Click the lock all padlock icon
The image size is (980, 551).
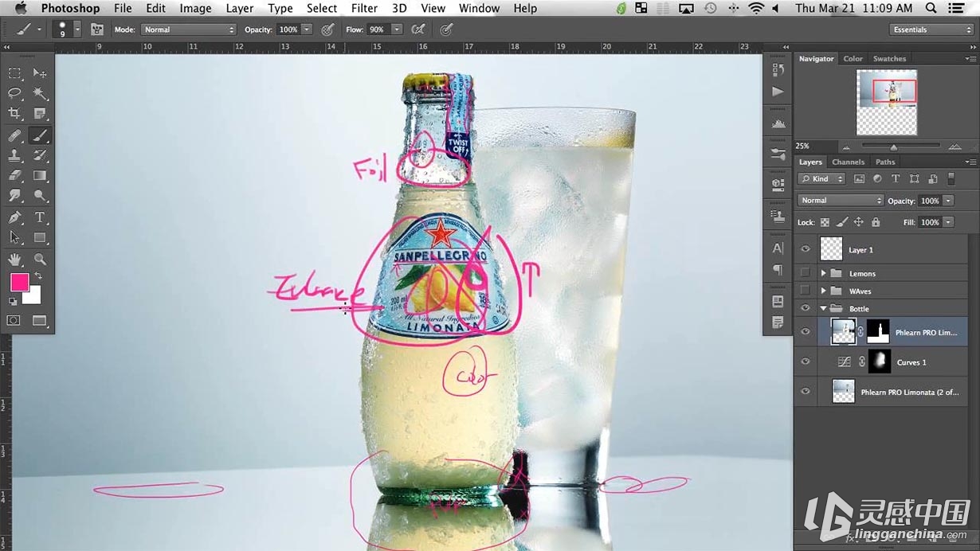coord(876,222)
